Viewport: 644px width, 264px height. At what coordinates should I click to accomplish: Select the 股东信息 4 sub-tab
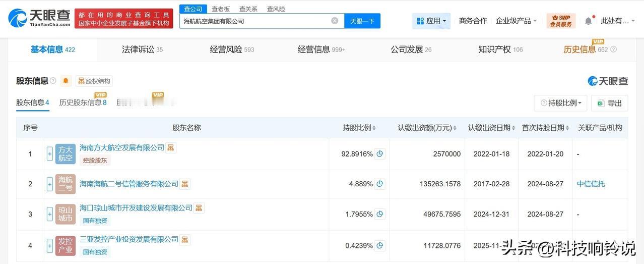point(33,102)
